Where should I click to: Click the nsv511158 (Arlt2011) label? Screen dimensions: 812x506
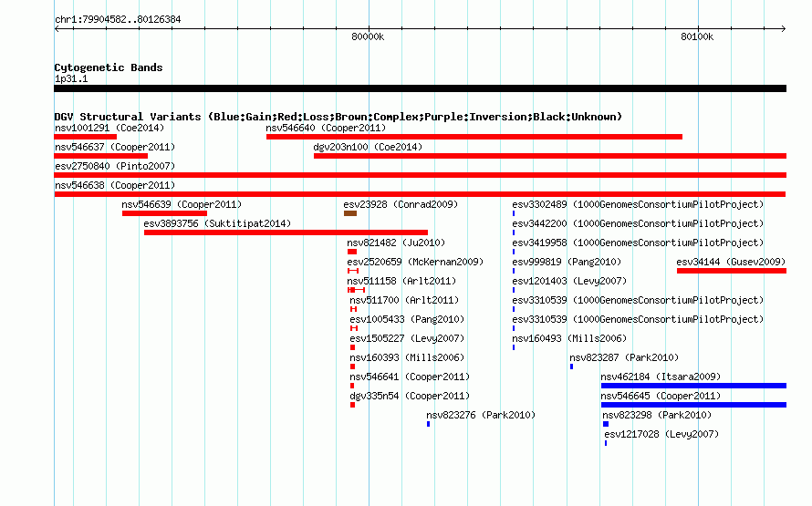pos(401,281)
